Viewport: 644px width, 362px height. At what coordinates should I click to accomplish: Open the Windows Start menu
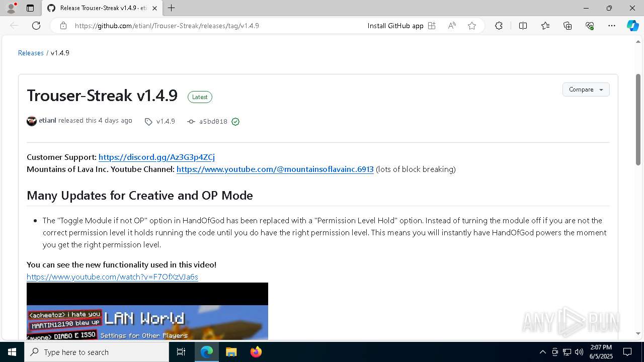pyautogui.click(x=12, y=352)
